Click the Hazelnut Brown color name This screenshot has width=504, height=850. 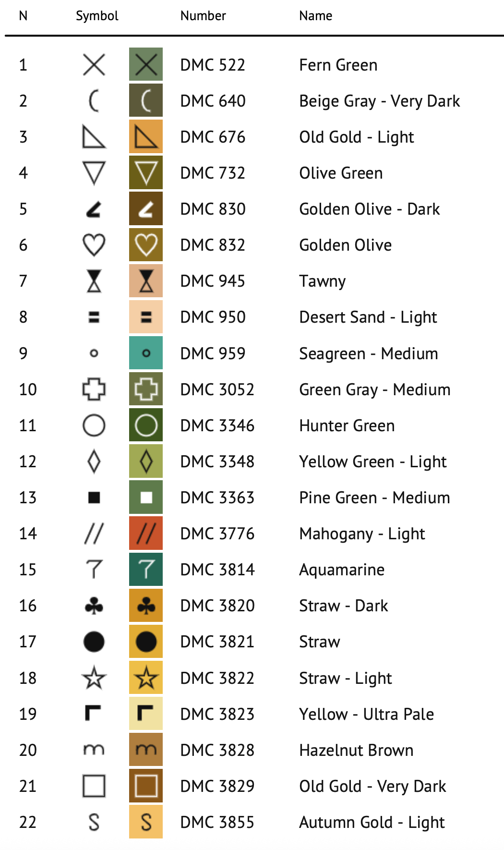point(356,750)
